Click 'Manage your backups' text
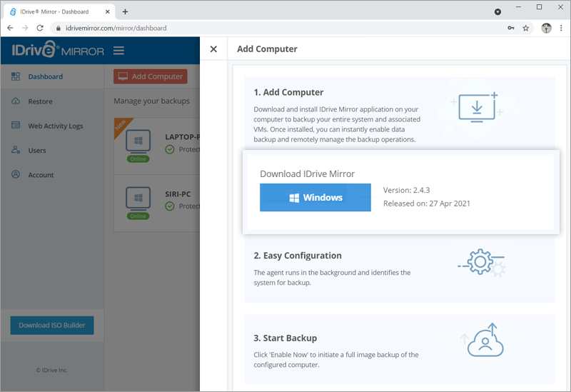The height and width of the screenshot is (392, 571). click(151, 101)
